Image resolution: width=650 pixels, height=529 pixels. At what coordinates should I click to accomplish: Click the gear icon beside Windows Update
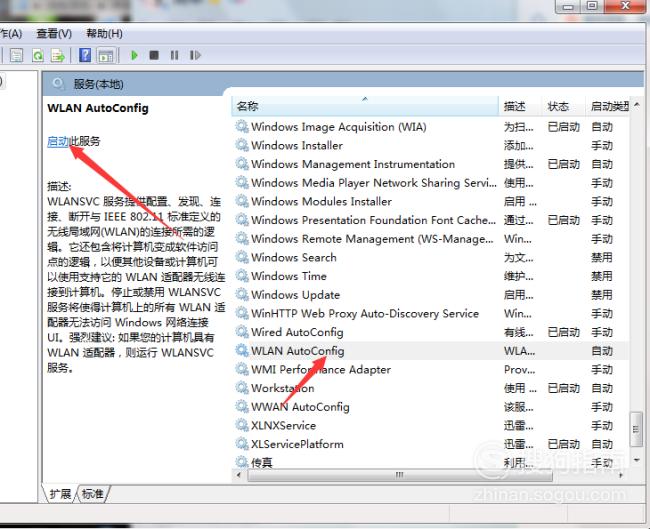[x=242, y=294]
